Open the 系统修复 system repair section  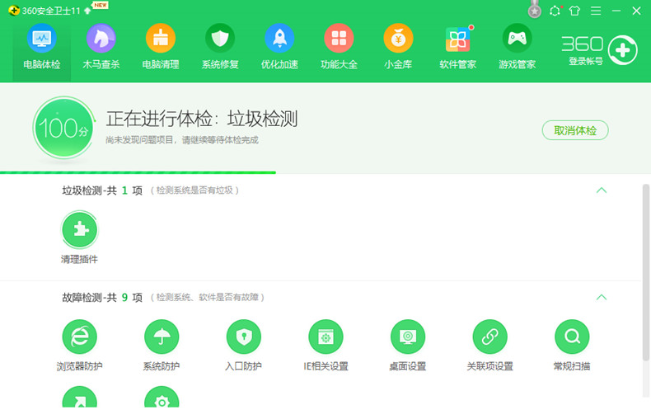tap(220, 46)
